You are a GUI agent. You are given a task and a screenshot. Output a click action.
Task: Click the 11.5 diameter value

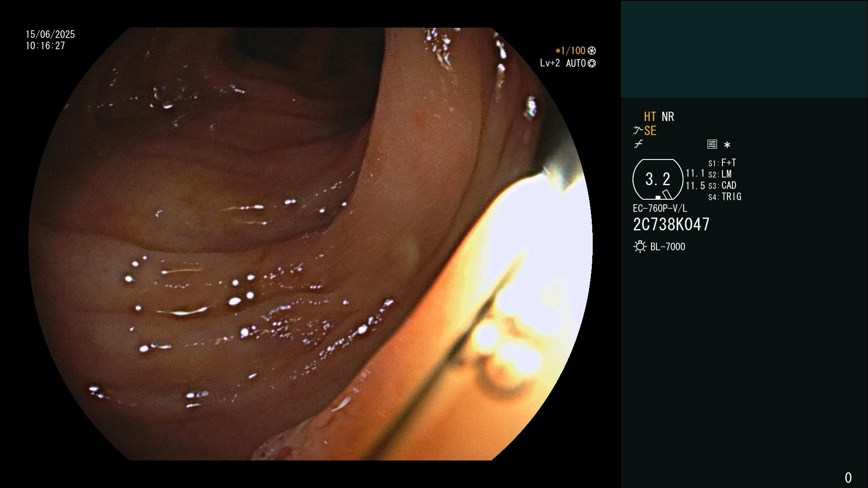click(695, 186)
